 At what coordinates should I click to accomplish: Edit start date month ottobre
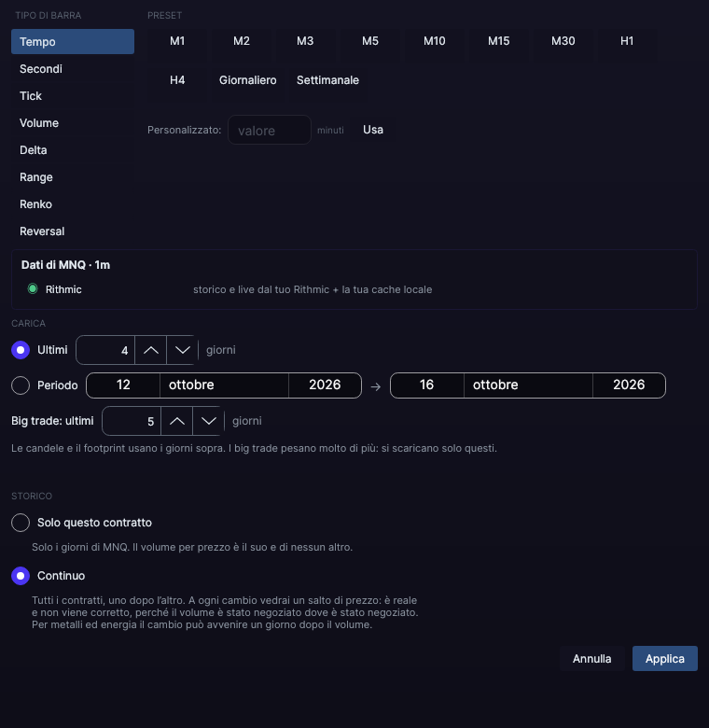224,385
